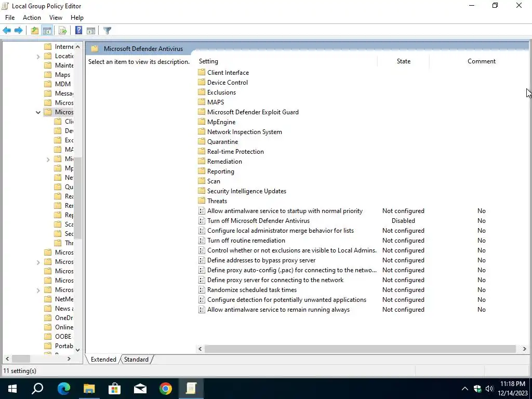The width and height of the screenshot is (532, 399).
Task: Sort by the State column header
Action: [403, 61]
